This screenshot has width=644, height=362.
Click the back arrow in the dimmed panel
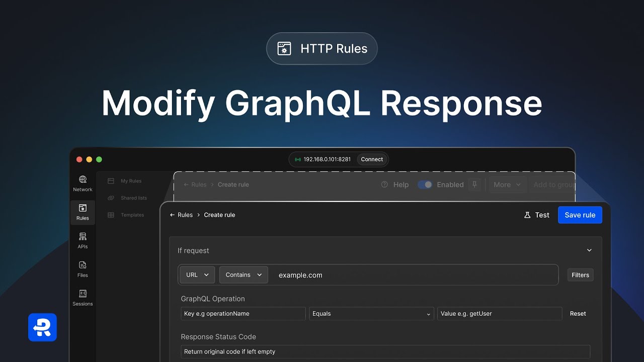186,185
